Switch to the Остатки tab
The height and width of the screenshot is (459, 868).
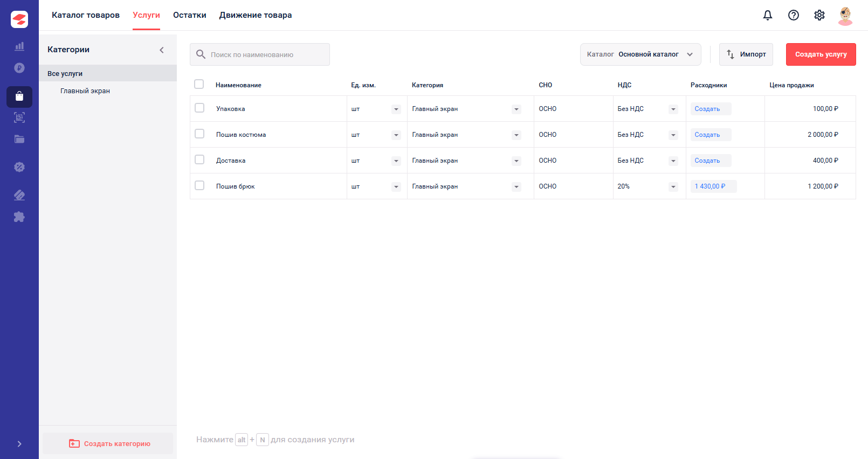[x=190, y=15]
